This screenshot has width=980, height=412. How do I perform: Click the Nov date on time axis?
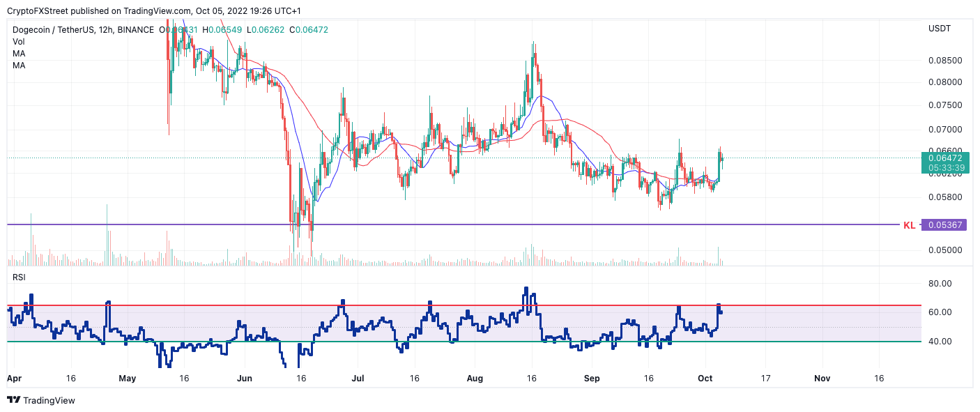coord(822,379)
